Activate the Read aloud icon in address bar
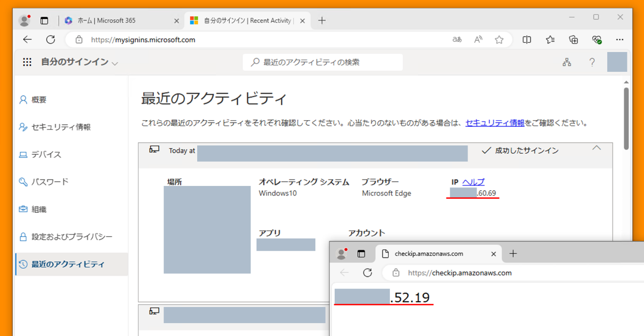This screenshot has height=336, width=644. [x=479, y=40]
